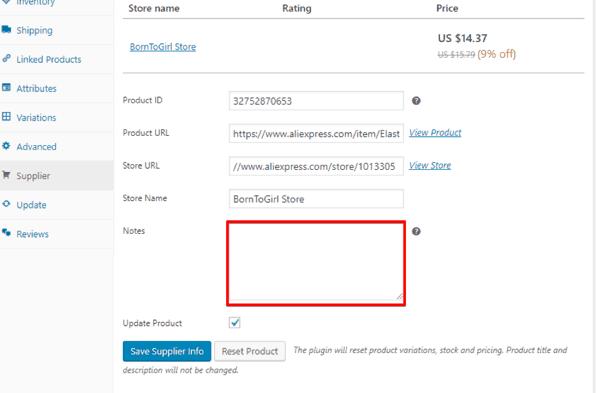Follow the View Product link
This screenshot has height=393, width=596.
coord(435,133)
